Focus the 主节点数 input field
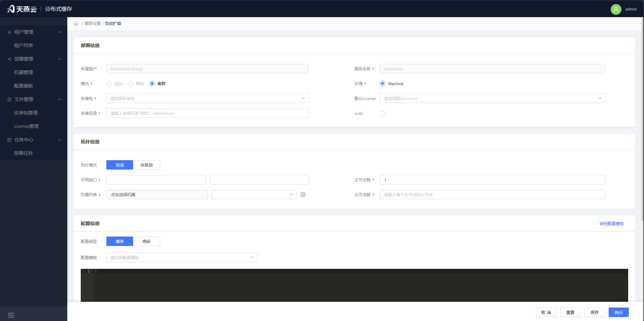Viewport: 644px width, 321px height. click(493, 180)
